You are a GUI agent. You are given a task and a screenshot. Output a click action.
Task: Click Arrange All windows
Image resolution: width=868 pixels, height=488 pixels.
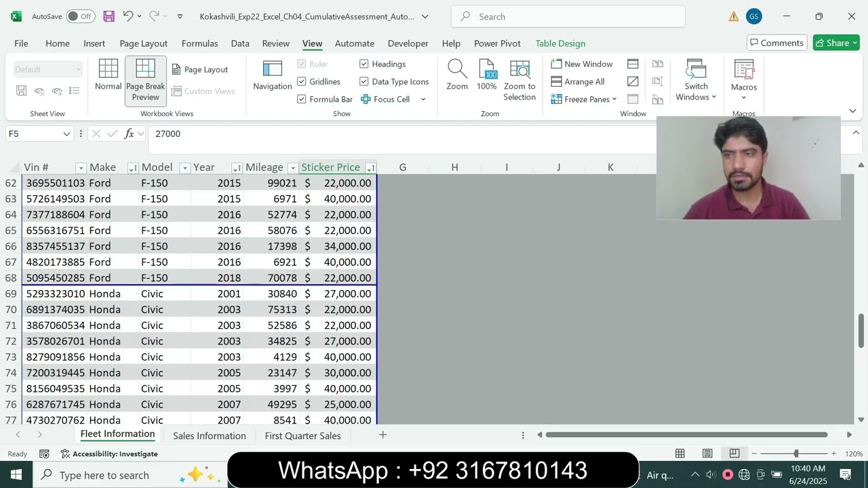[578, 81]
